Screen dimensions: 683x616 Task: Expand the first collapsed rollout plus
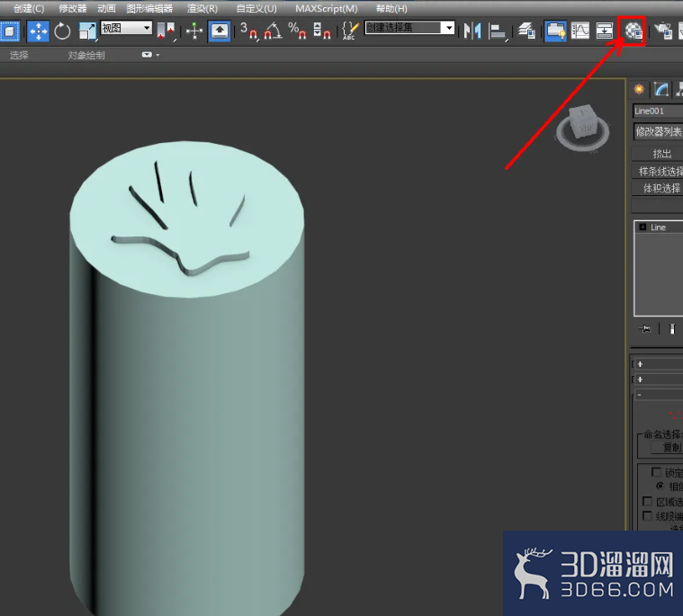640,364
